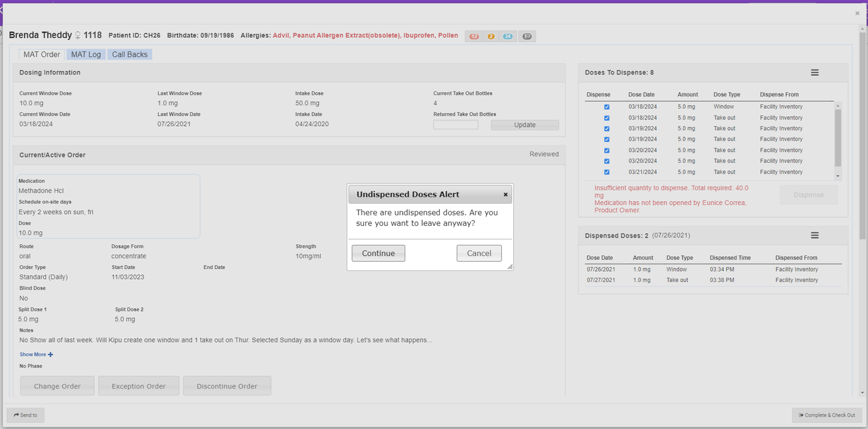Click the allergies list in the header

pos(365,35)
